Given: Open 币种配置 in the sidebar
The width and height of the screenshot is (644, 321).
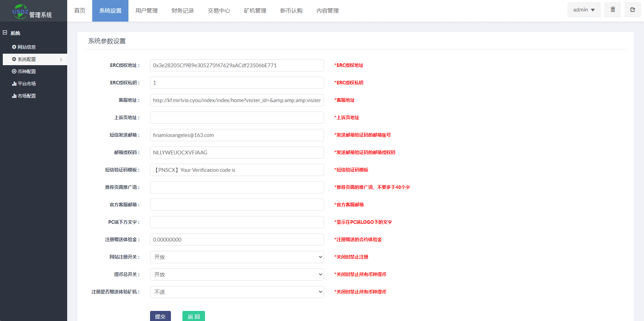Looking at the screenshot, I should pos(24,71).
